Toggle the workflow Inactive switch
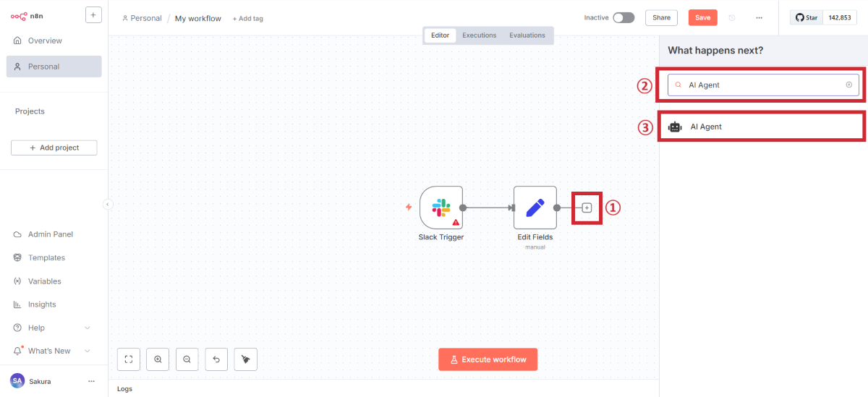Screen dimensions: 868x397 624,18
